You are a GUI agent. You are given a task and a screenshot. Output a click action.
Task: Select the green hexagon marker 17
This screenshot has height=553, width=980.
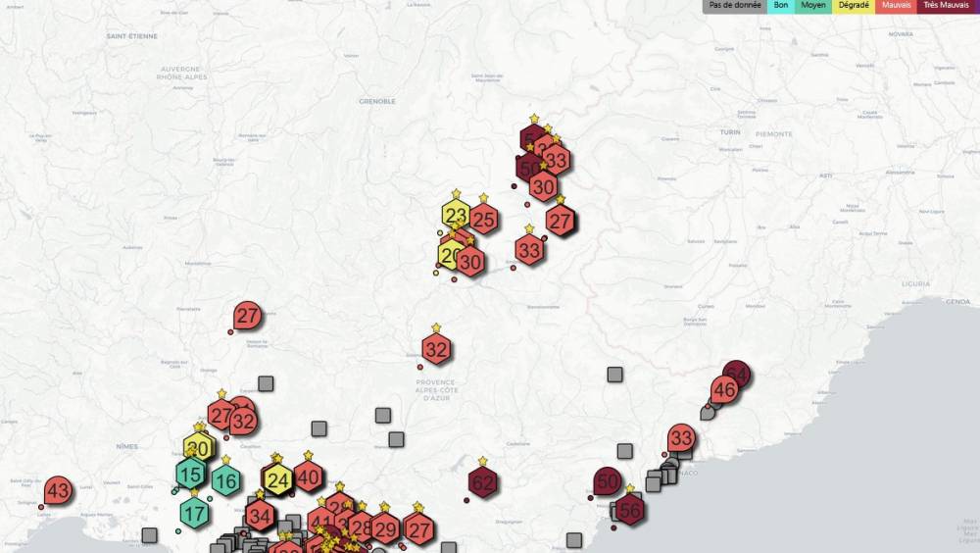click(x=194, y=512)
